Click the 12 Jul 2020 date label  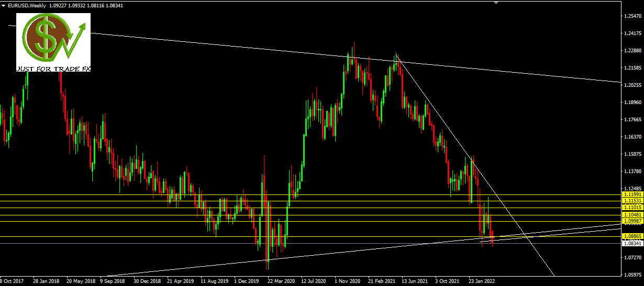tap(313, 281)
